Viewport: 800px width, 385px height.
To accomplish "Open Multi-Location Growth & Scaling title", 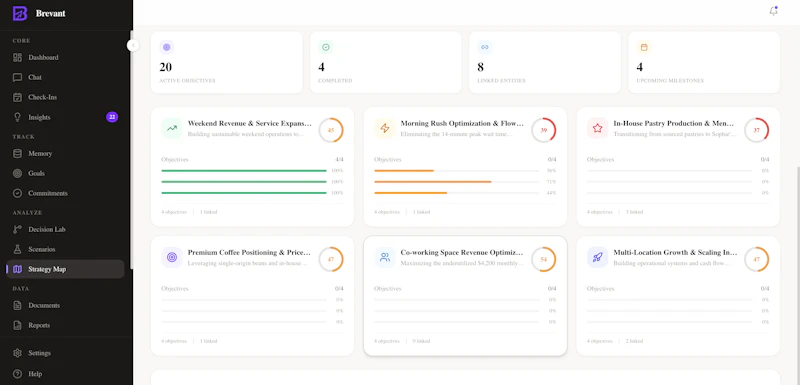I will [x=676, y=252].
